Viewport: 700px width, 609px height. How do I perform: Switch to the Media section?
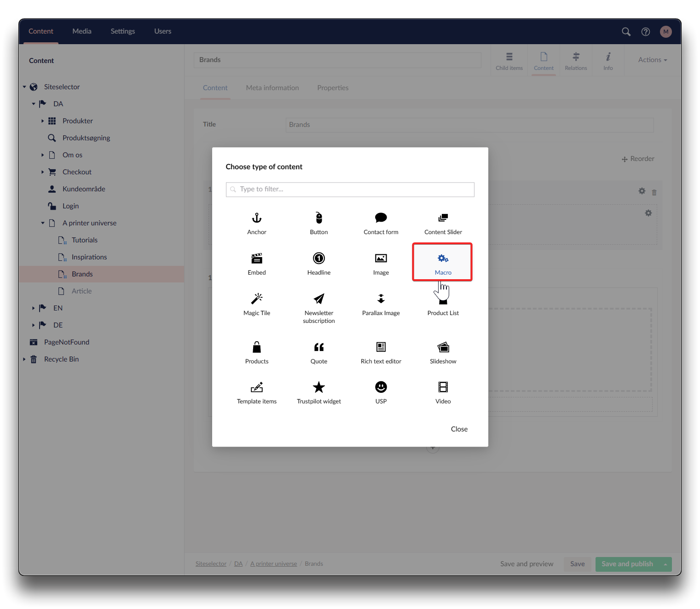pyautogui.click(x=82, y=31)
